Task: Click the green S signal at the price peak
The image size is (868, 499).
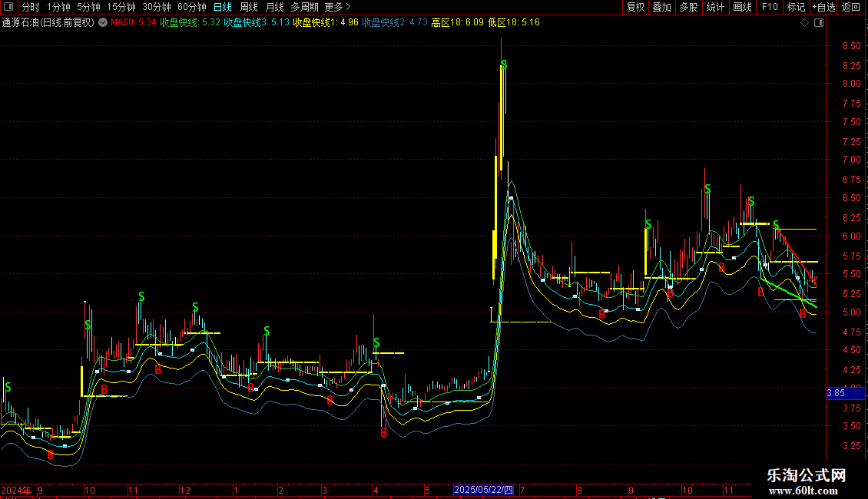Action: (x=504, y=64)
